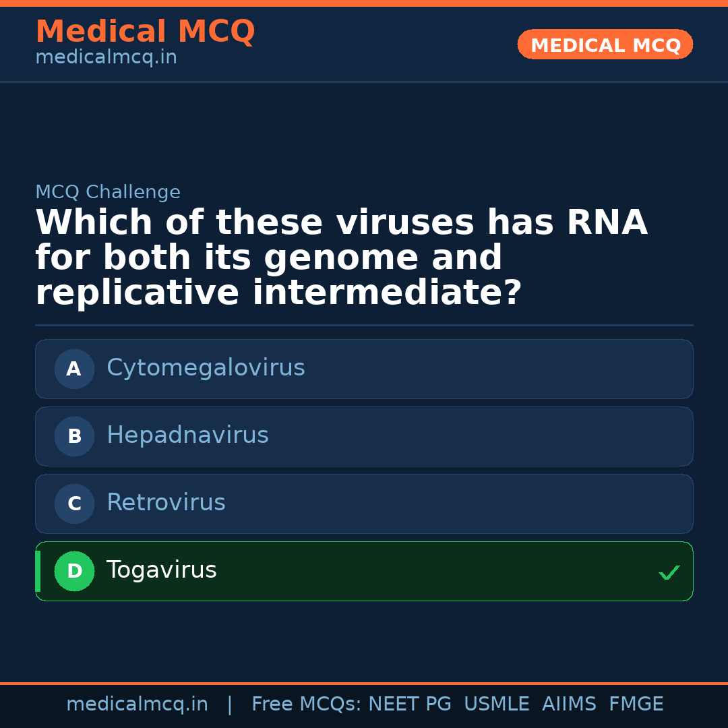This screenshot has height=728, width=728.
Task: Open the medicalmcq.in link in the footer
Action: [137, 704]
